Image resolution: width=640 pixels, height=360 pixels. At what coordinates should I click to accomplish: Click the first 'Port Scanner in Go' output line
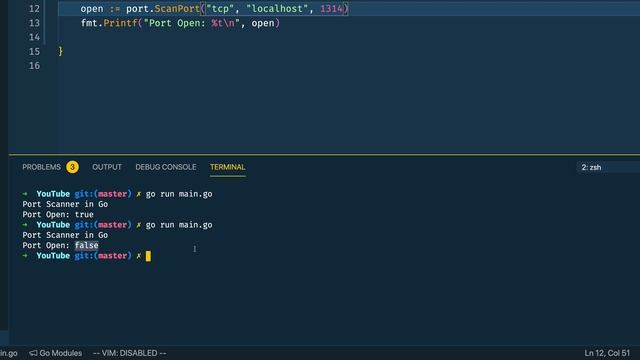[x=65, y=204]
